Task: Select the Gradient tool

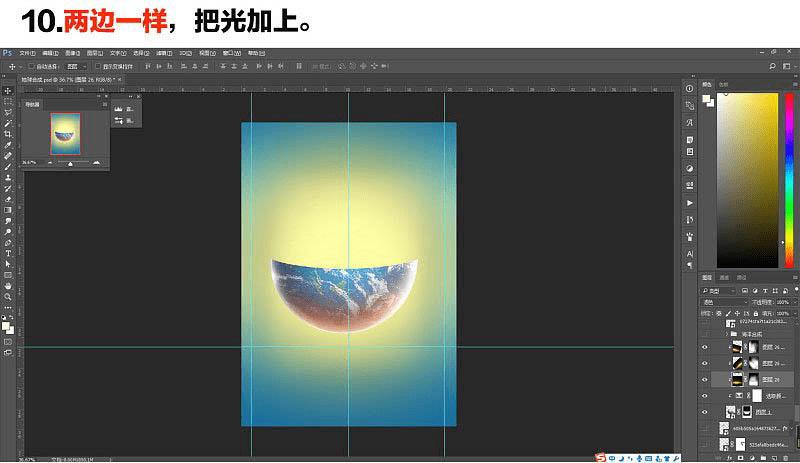Action: coord(8,210)
